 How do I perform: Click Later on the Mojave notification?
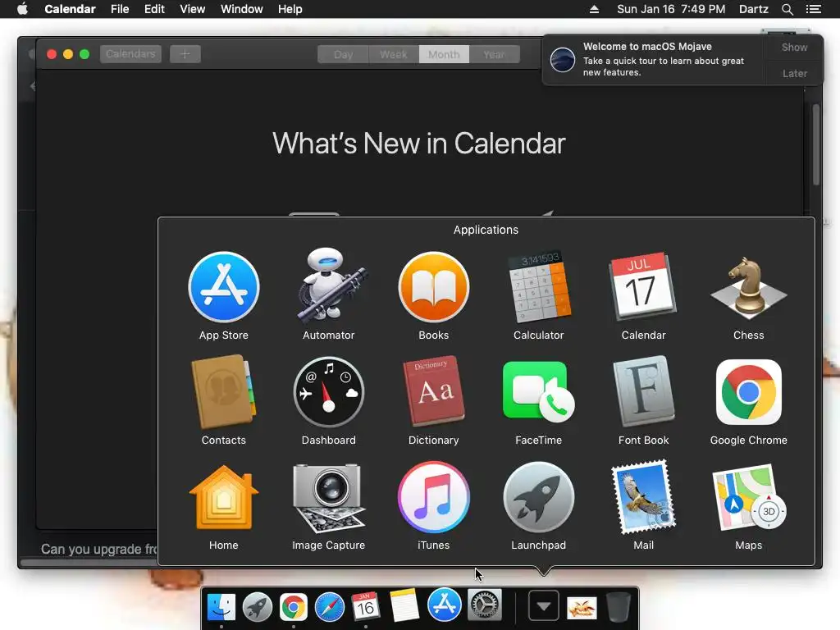(794, 73)
